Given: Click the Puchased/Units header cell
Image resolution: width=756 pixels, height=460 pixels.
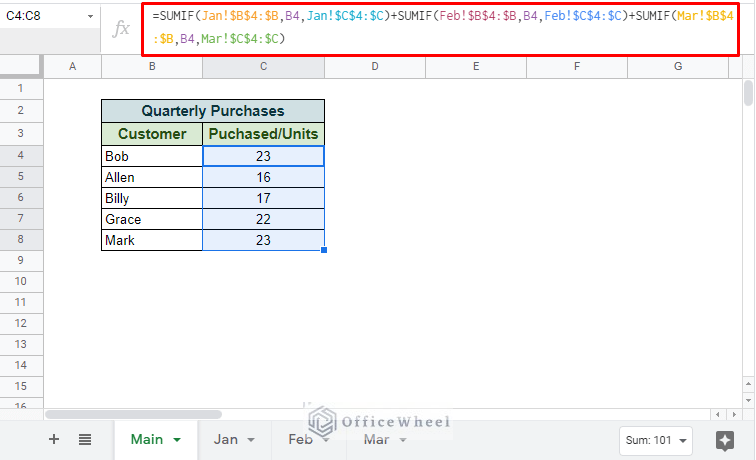Looking at the screenshot, I should (x=263, y=134).
